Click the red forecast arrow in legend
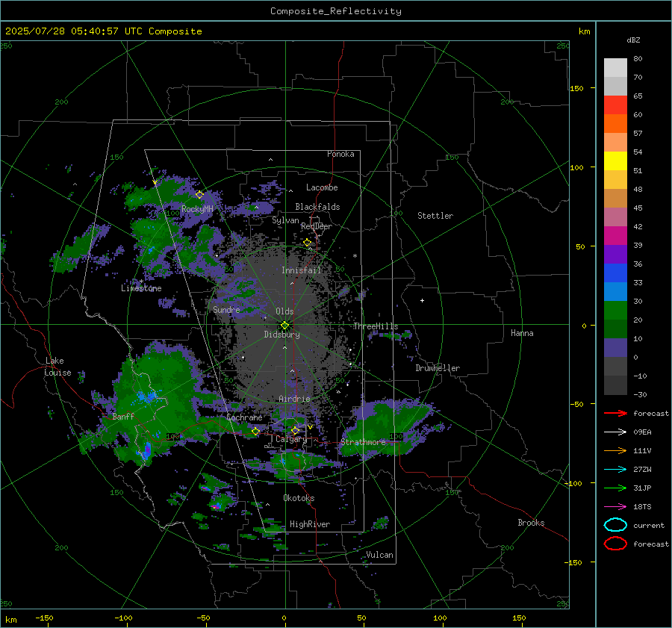This screenshot has width=672, height=628. coord(615,413)
